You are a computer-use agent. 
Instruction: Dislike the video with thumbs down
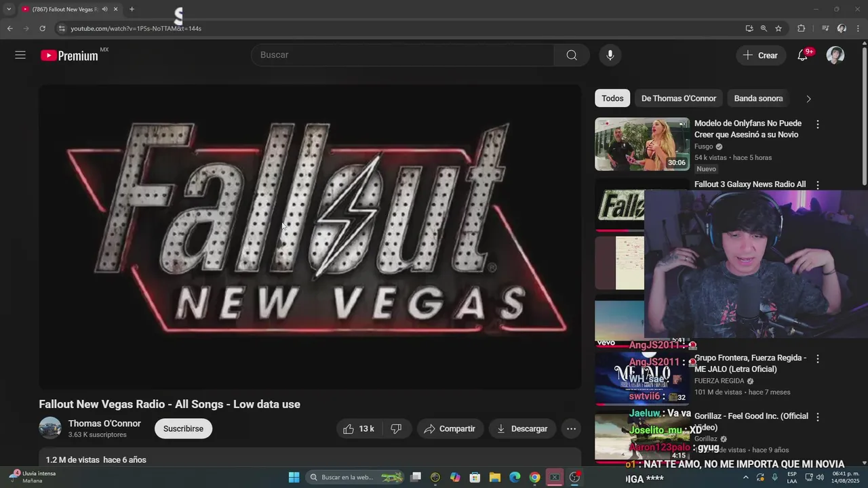(x=397, y=429)
